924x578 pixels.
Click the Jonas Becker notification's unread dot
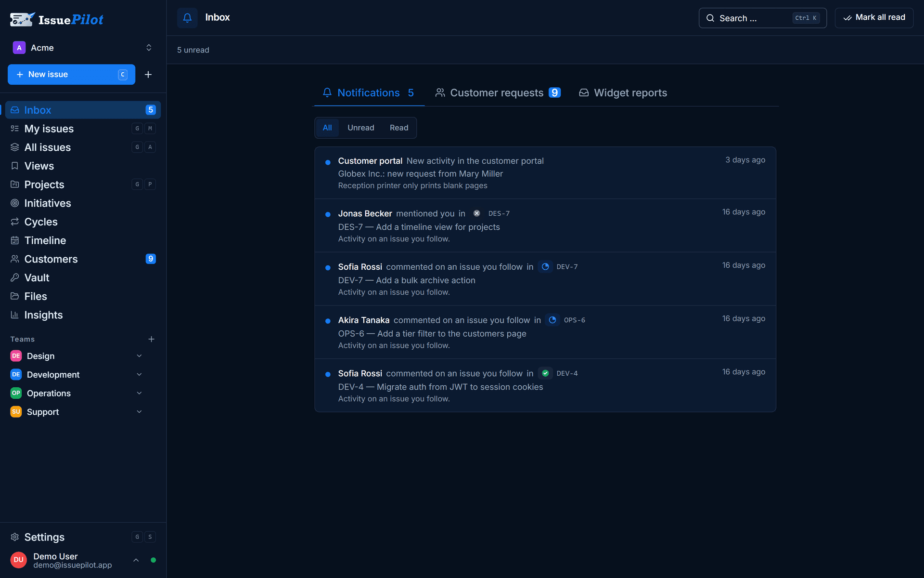point(328,214)
